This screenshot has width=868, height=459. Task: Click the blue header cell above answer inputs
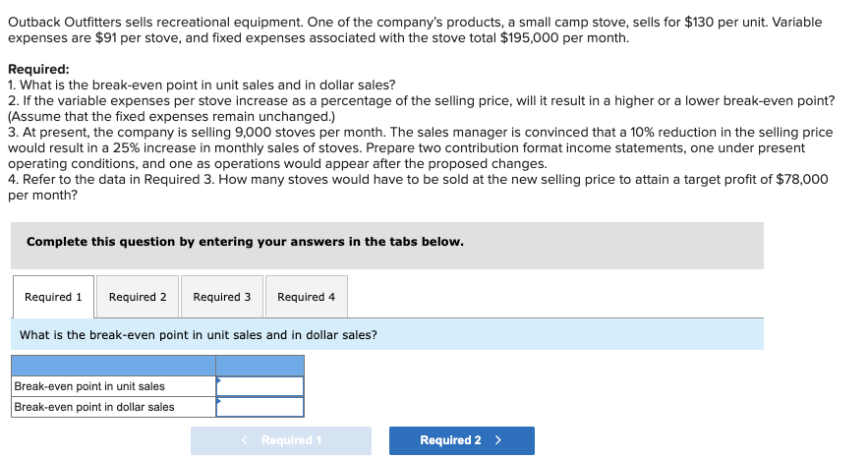coord(260,366)
